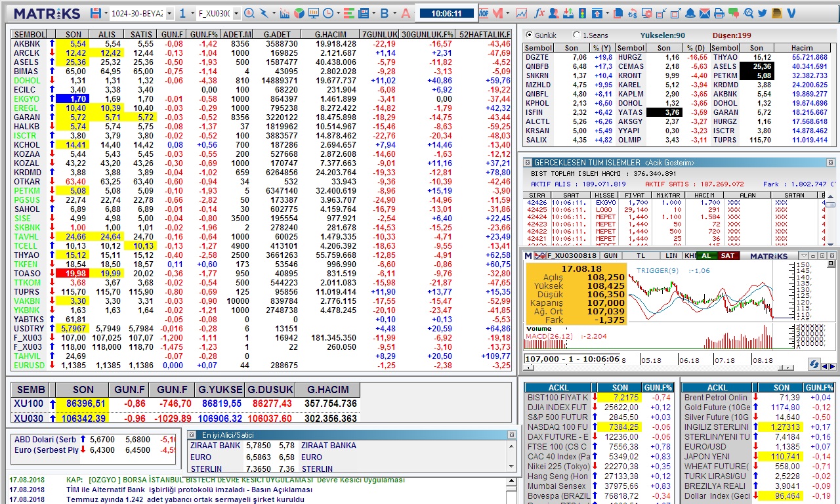Open the line chart icon

coord(521,13)
